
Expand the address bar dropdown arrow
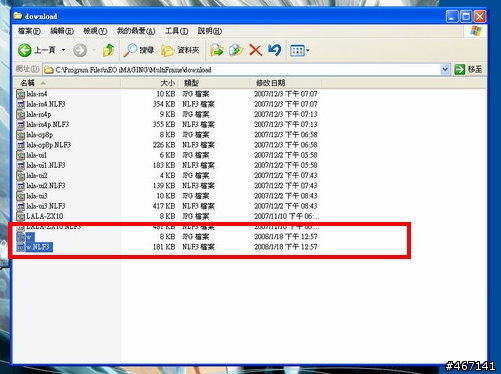tap(445, 69)
